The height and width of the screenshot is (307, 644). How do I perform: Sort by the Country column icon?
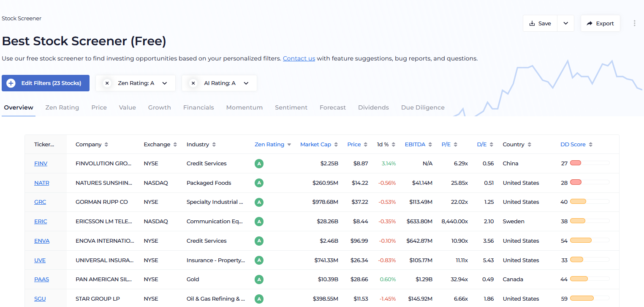click(x=530, y=145)
